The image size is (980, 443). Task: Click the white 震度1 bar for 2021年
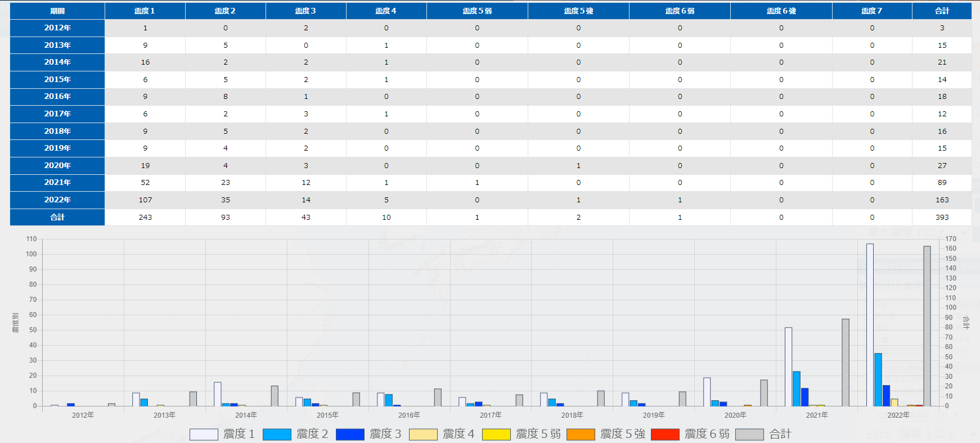(x=788, y=367)
